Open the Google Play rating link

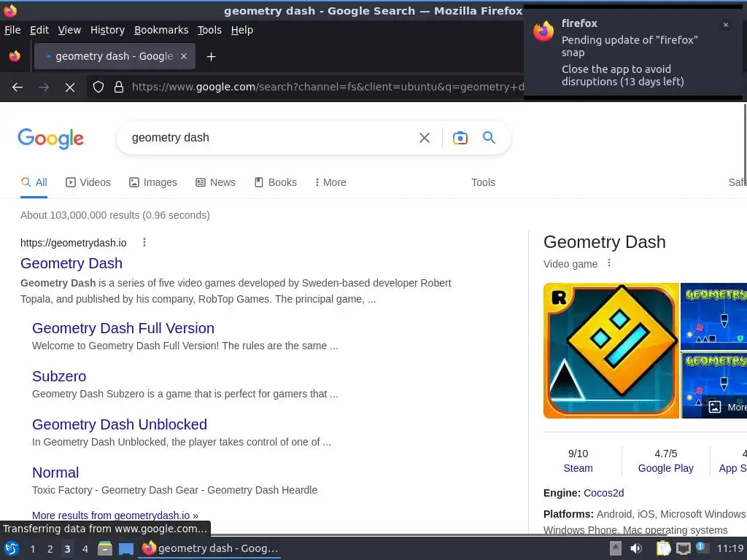click(x=665, y=468)
